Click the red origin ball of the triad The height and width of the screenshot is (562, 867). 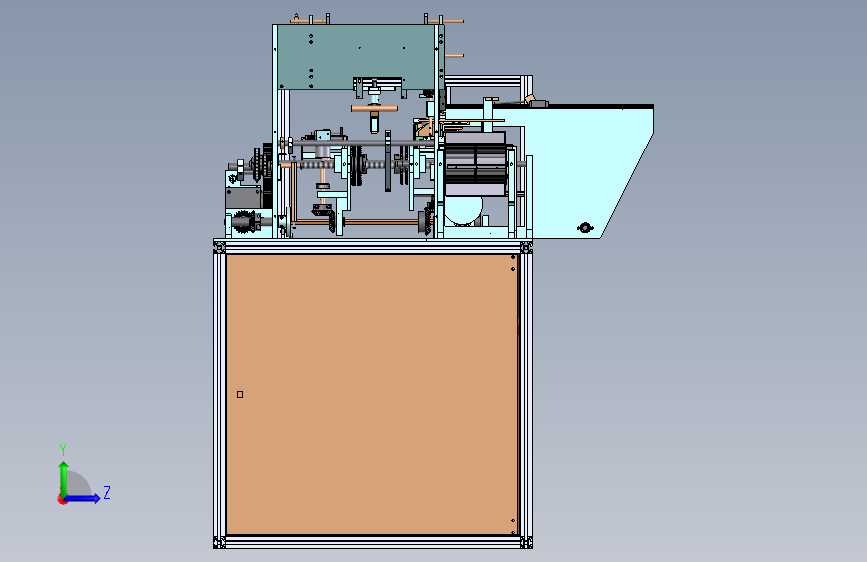pyautogui.click(x=62, y=499)
